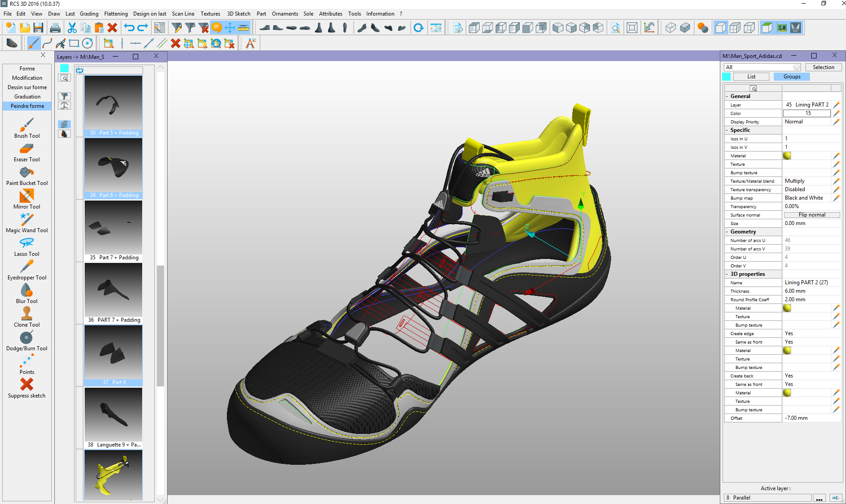Toggle the green-top cube render button

click(767, 28)
